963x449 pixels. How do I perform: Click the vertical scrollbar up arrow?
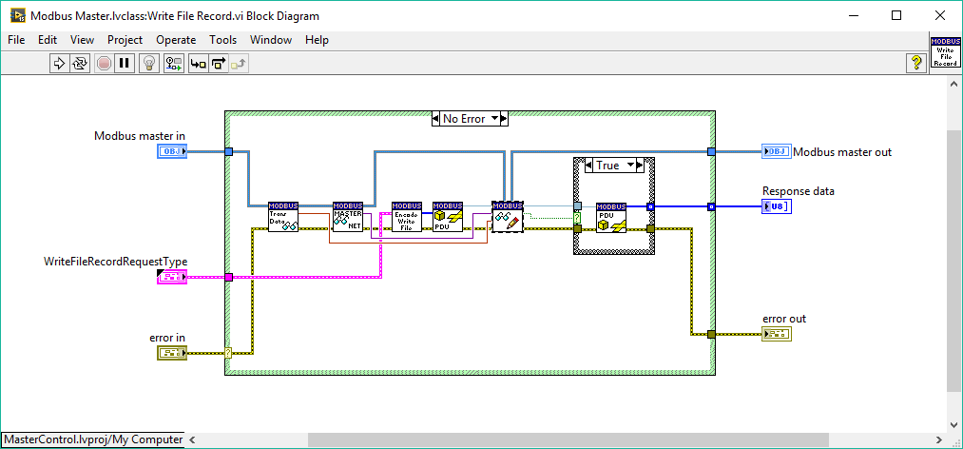(954, 84)
